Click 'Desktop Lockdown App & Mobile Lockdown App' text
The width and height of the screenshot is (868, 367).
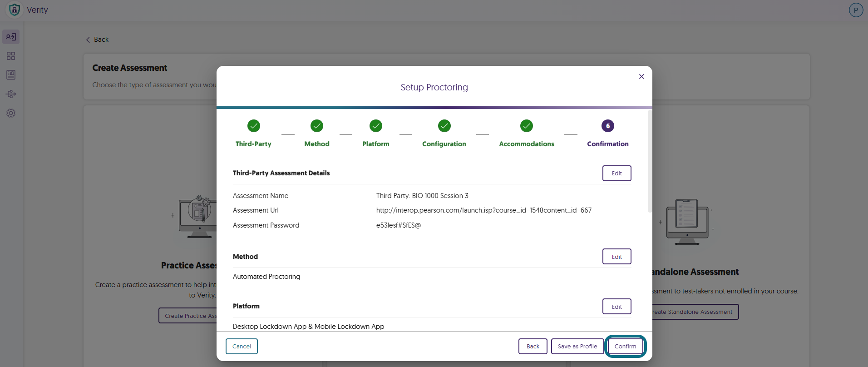(x=309, y=327)
